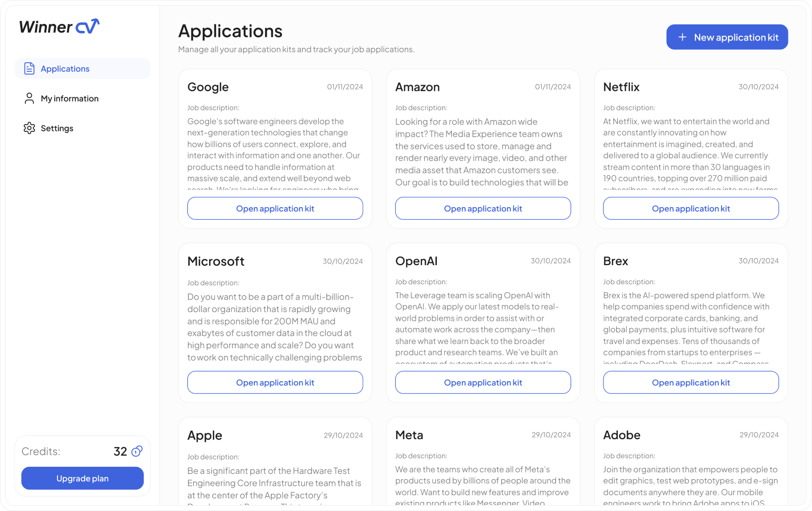
Task: Click the Meta job description text
Action: (483, 484)
